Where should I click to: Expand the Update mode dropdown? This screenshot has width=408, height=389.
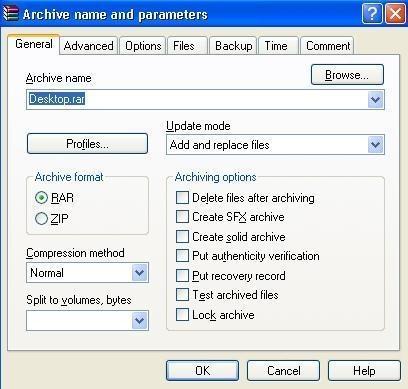tap(376, 145)
